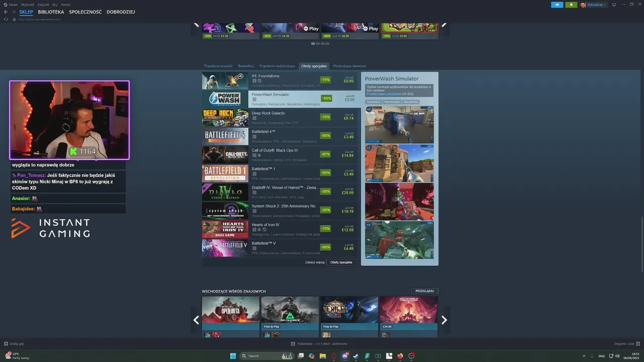Open the Opera browser taskbar icon
This screenshot has width=644, height=362.
(x=334, y=356)
